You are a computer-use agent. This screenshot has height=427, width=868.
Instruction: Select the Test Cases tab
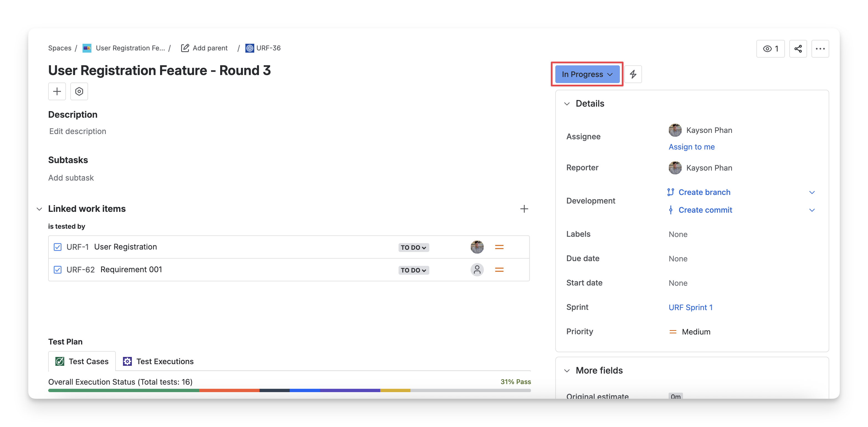82,361
